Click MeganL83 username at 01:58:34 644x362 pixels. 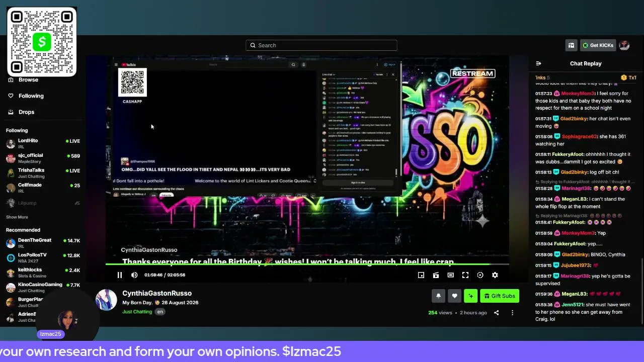(575, 199)
